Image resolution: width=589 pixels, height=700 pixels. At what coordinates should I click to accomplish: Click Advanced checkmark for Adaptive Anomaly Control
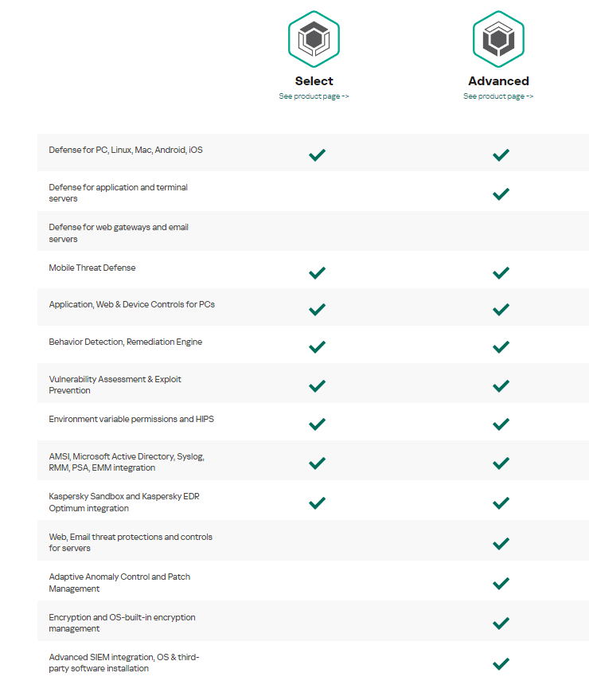click(501, 583)
